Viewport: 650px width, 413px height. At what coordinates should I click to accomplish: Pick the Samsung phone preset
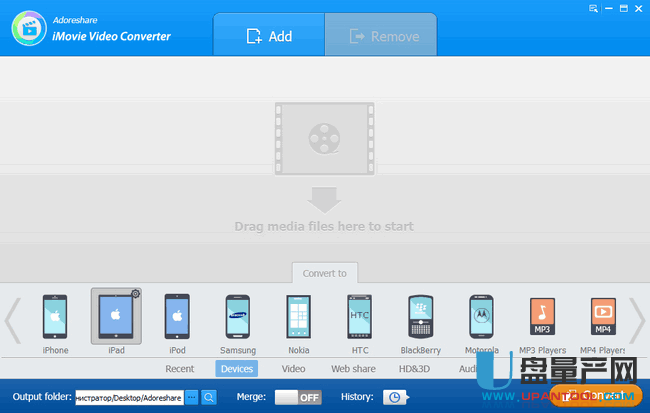pyautogui.click(x=237, y=318)
